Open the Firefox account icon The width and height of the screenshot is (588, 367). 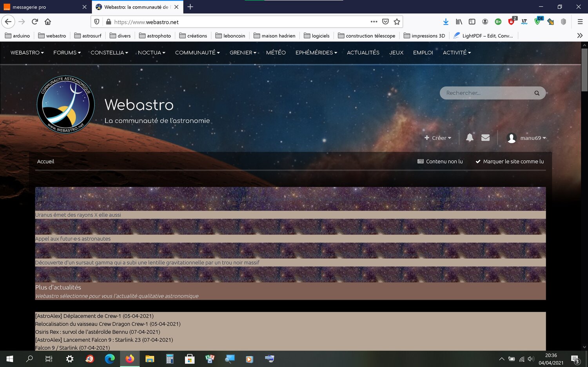pyautogui.click(x=485, y=22)
